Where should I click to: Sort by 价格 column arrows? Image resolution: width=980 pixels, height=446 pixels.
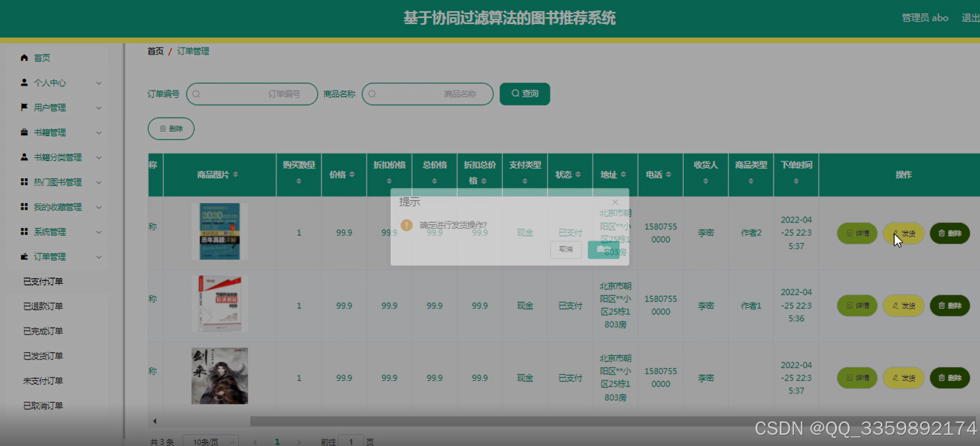tap(352, 174)
